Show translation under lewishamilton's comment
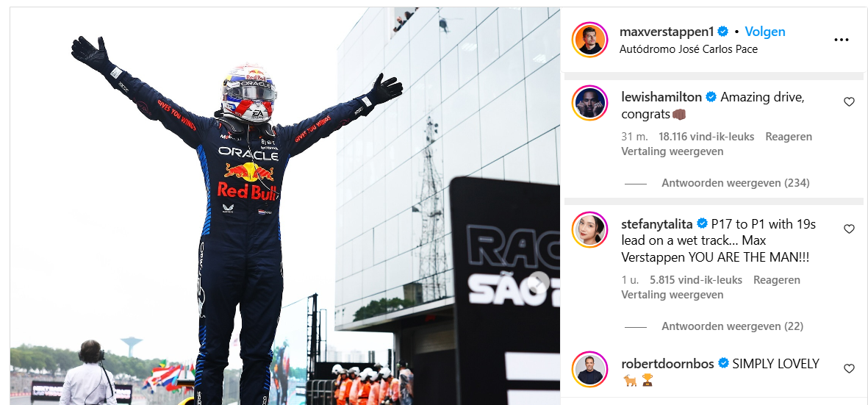868x405 pixels. (672, 151)
